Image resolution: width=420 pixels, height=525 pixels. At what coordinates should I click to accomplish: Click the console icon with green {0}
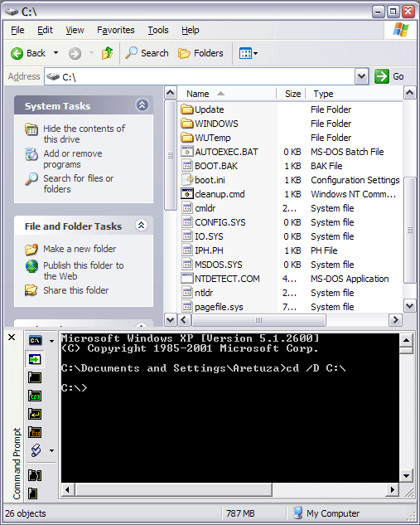35,396
